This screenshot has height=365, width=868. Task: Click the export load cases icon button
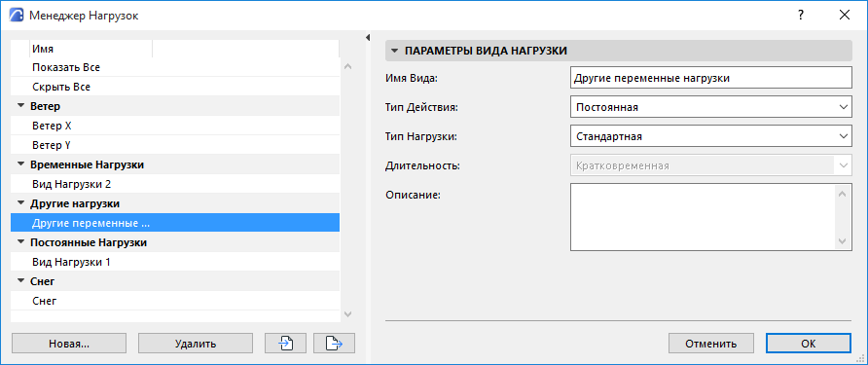point(334,344)
